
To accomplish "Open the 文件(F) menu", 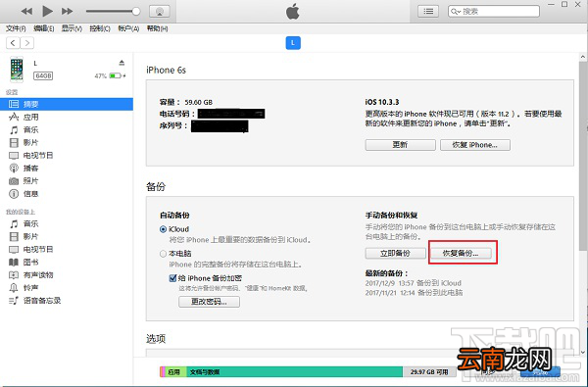I will pos(16,28).
